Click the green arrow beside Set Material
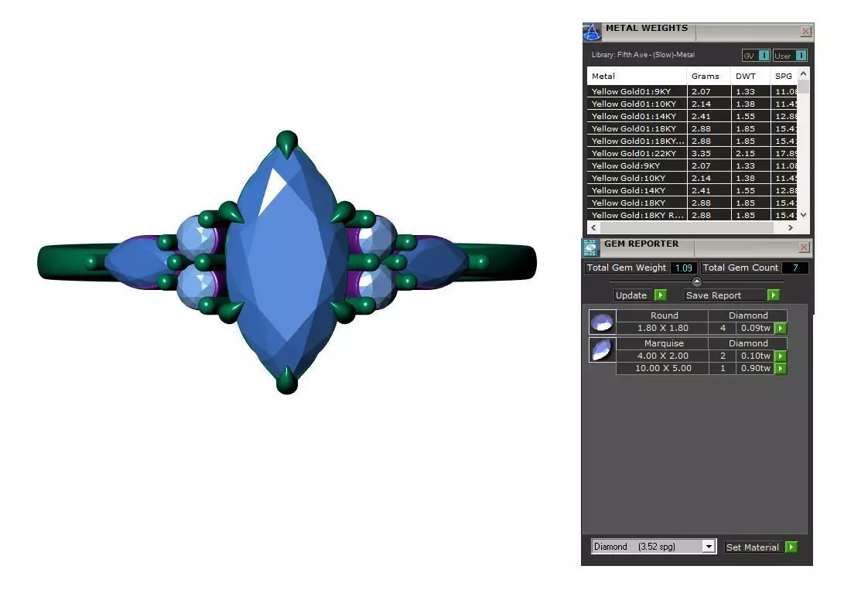 [x=791, y=547]
